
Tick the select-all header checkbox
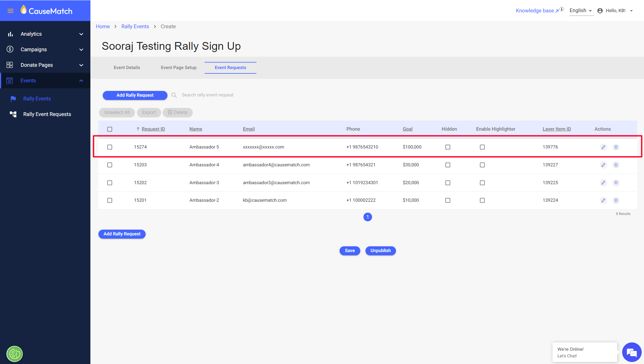(x=110, y=129)
